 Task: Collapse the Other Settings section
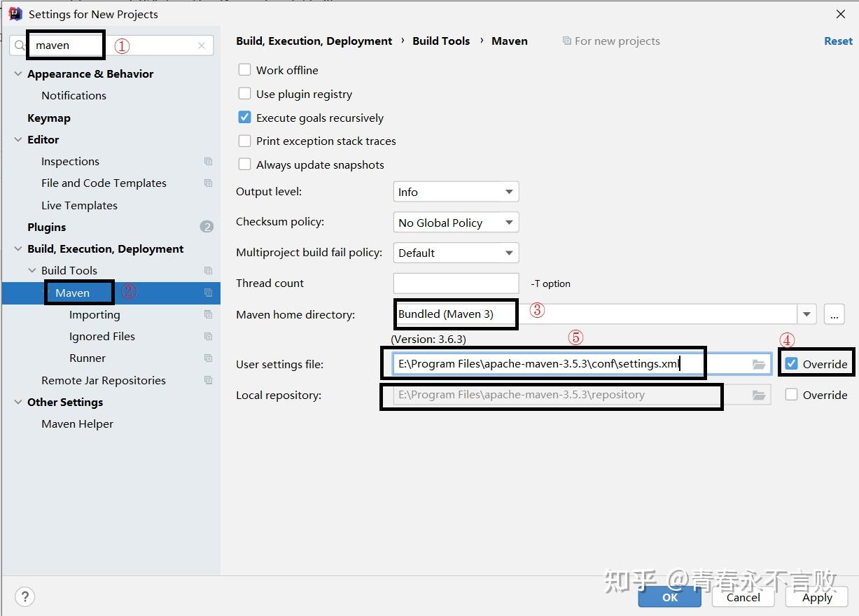pos(18,402)
